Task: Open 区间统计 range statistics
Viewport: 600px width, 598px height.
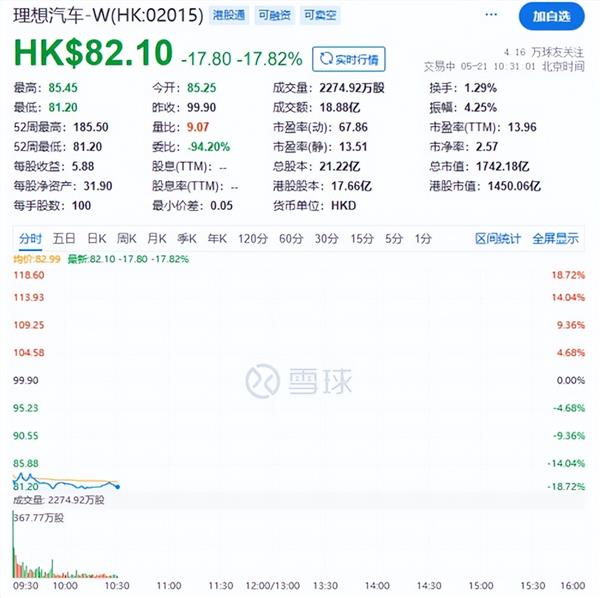Action: coord(498,238)
